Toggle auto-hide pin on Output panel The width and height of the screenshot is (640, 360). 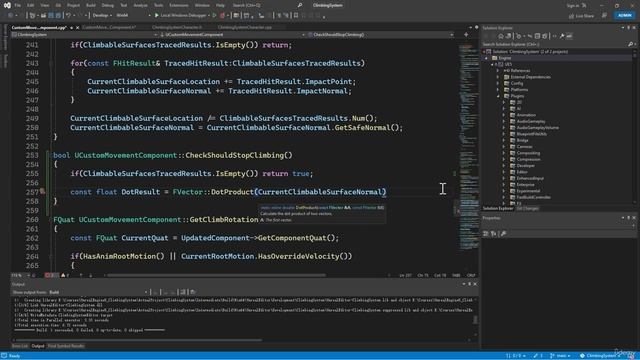(x=469, y=284)
